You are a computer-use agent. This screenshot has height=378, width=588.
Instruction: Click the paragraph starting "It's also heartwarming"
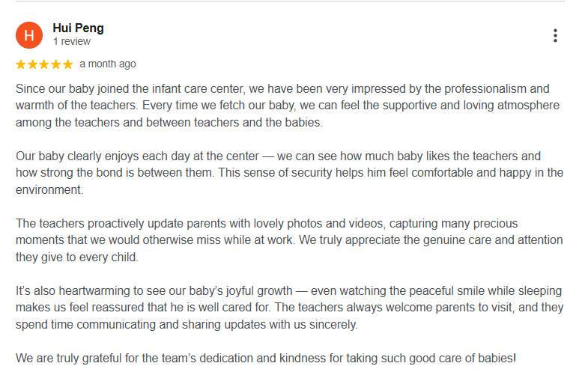coord(285,308)
